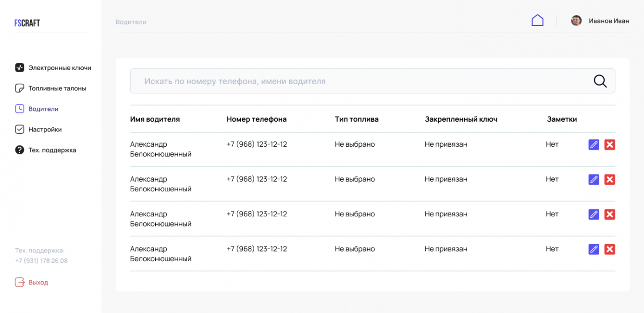
Task: Click the magnifier search icon
Action: (x=600, y=81)
